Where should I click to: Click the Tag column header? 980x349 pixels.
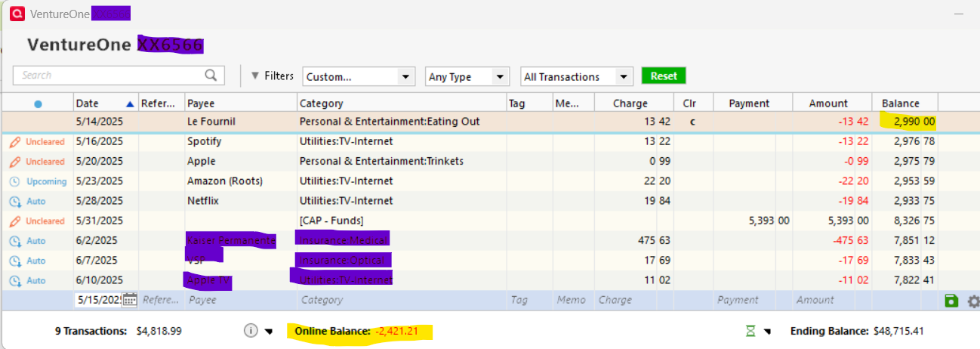click(x=529, y=103)
